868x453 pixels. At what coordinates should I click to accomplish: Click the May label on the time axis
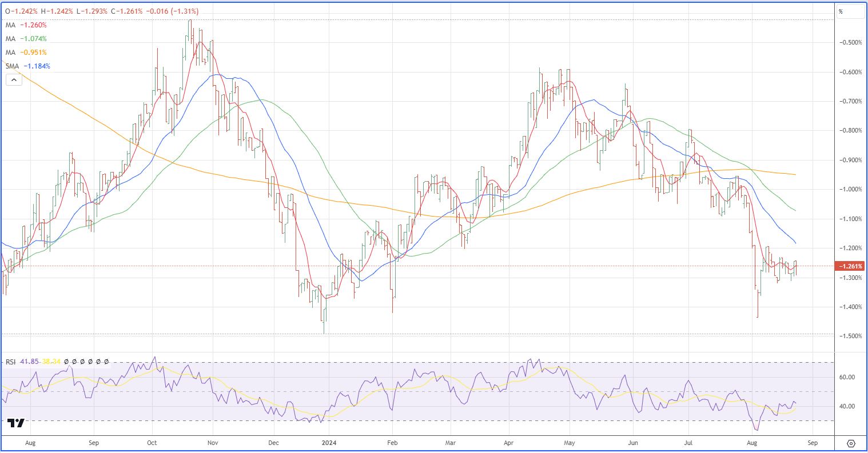coord(568,443)
